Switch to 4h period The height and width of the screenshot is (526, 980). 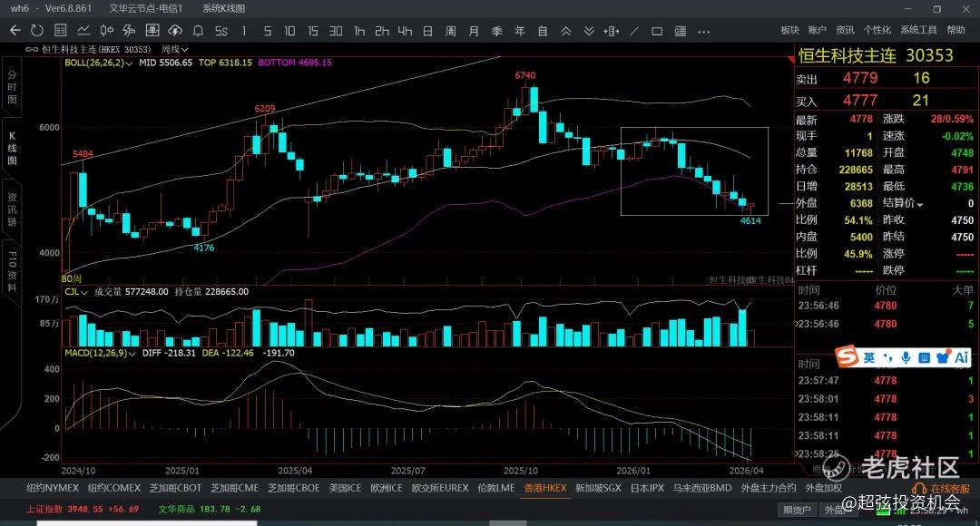pos(405,31)
